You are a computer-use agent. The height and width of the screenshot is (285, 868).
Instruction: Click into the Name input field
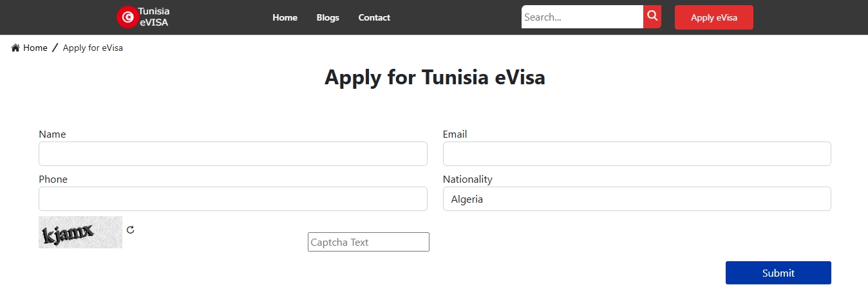coord(232,154)
